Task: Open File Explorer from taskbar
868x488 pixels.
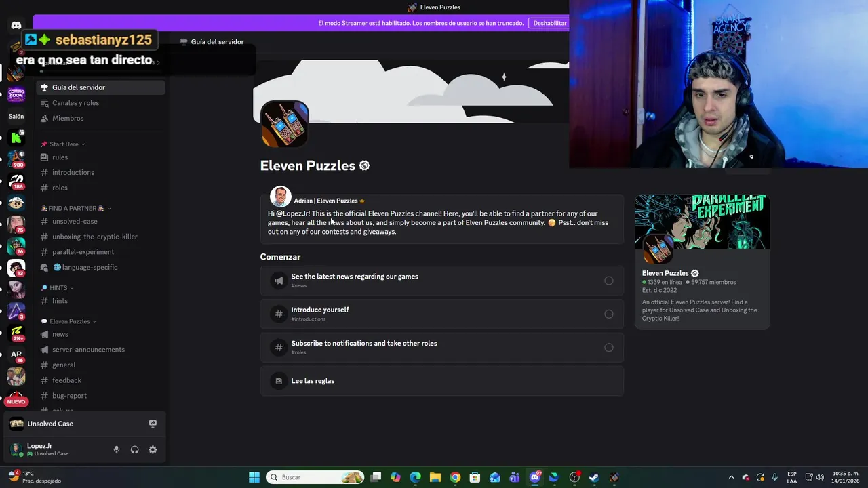Action: 435,477
